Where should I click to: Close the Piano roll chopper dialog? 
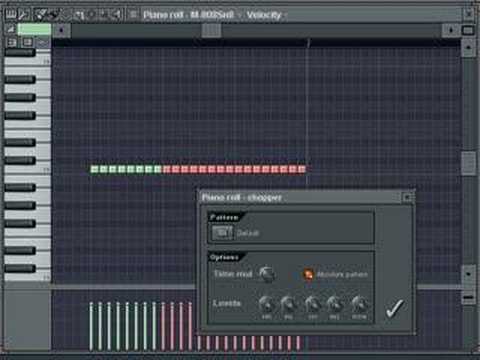coord(407,198)
